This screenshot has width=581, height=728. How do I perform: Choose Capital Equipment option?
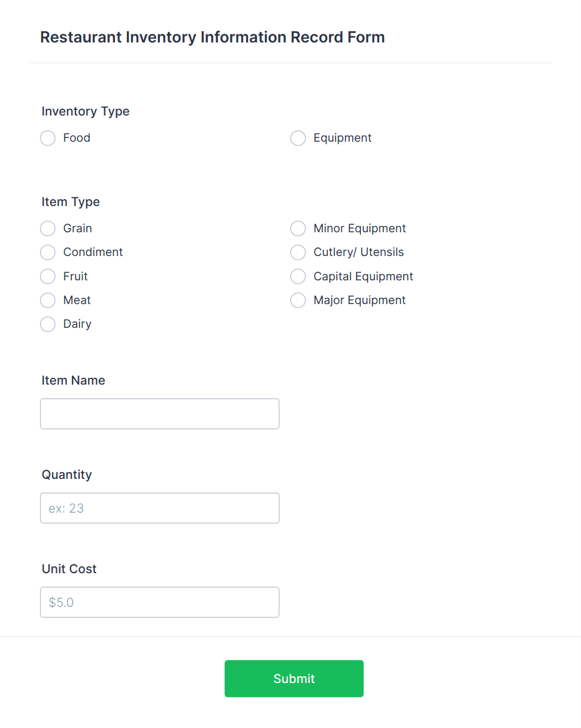pos(298,276)
